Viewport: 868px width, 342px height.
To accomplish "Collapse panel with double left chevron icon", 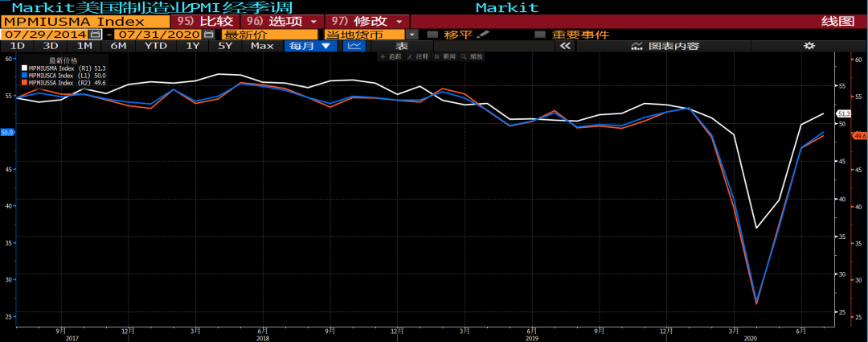I will 565,46.
